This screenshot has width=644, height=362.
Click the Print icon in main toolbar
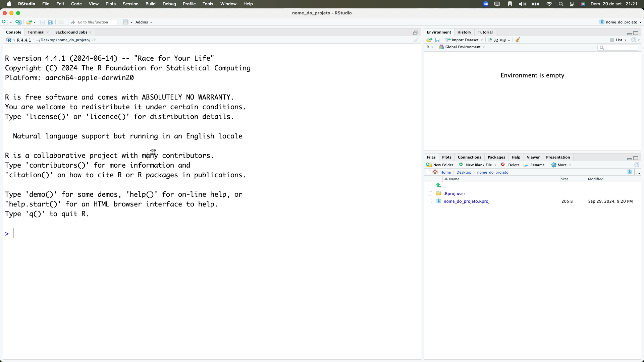click(61, 22)
